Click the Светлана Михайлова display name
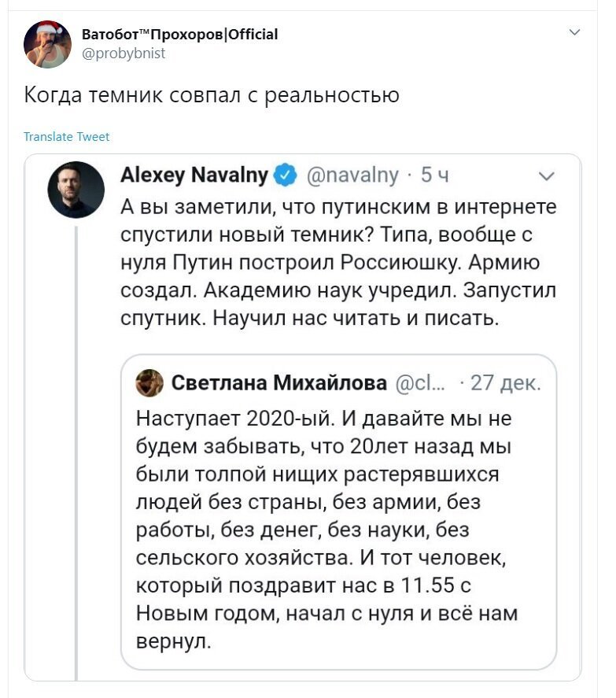 click(x=278, y=382)
